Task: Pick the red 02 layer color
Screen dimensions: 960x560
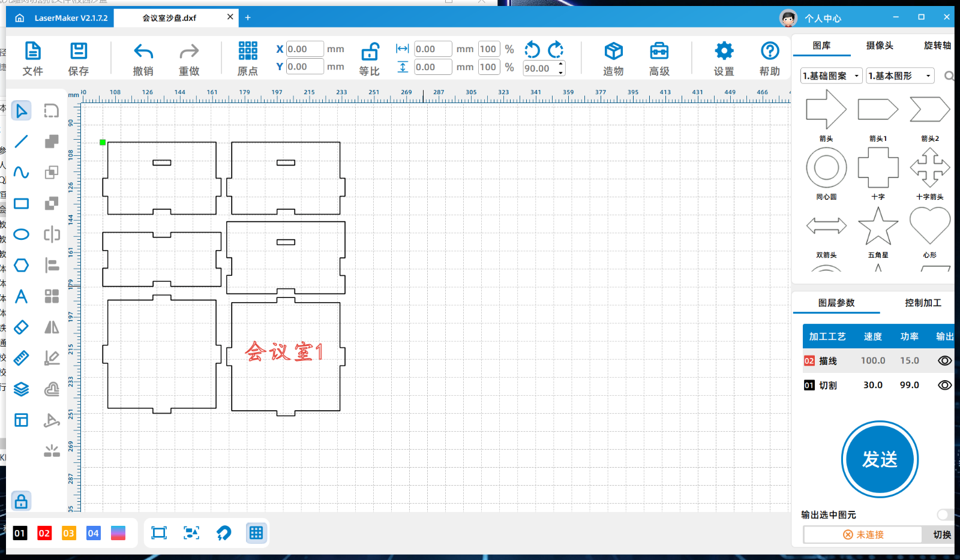Action: point(44,534)
